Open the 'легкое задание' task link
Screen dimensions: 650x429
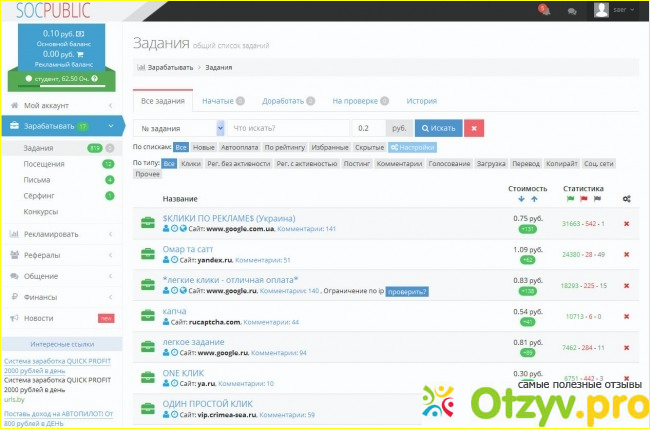coord(193,342)
